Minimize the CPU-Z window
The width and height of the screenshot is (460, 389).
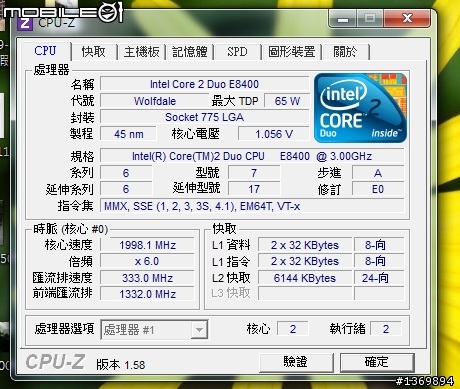[x=343, y=18]
